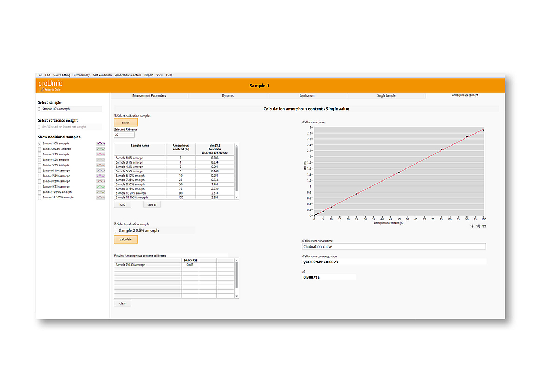This screenshot has height=392, width=540.
Task: Click the blue curve preview icon for Sample 6
Action: tap(101, 170)
